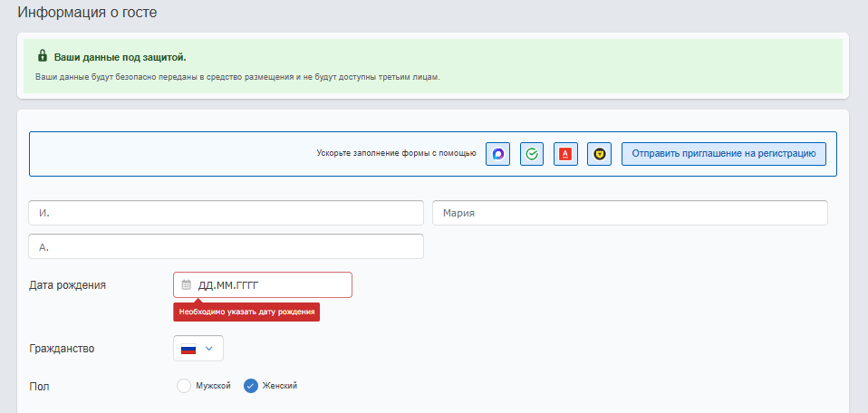Screen dimensions: 868x413
Task: Click the Информация о госте heading
Action: click(x=88, y=12)
